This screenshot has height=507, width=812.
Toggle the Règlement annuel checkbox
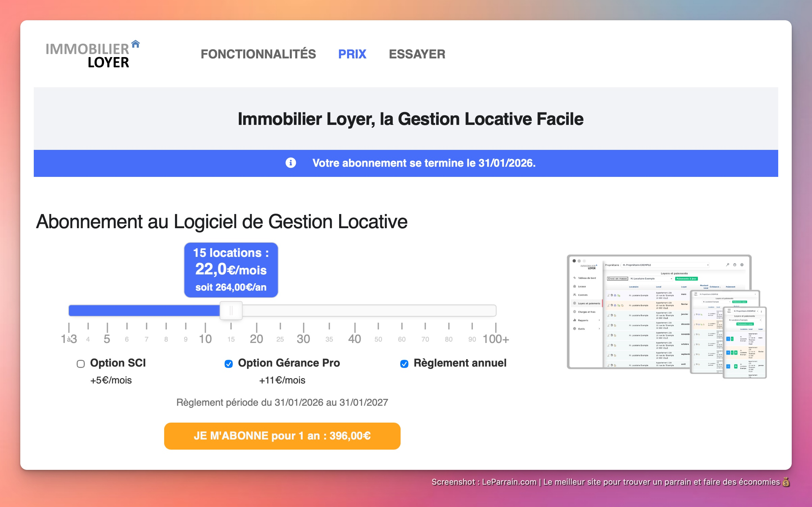404,364
